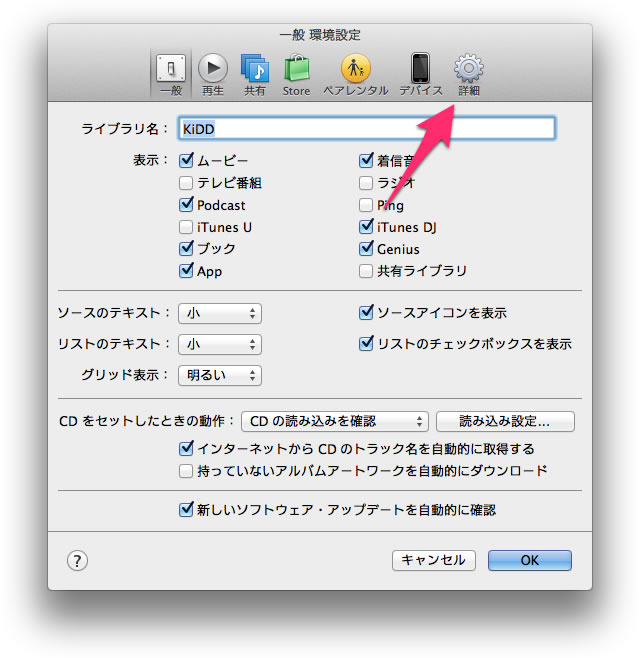
Task: Toggle automatic CD track name retrieval checkbox
Action: [x=186, y=449]
